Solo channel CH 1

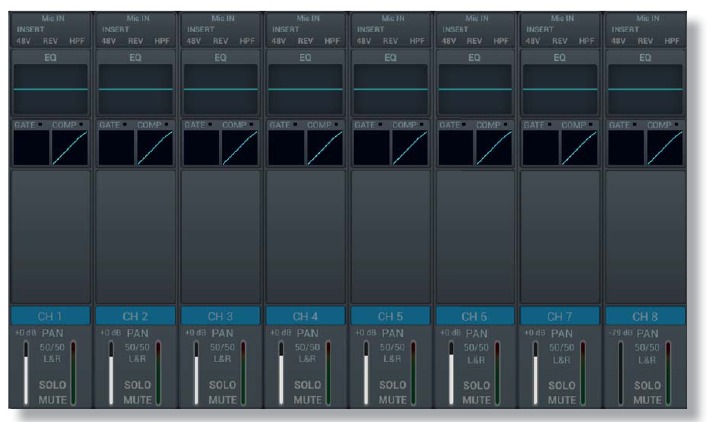(52, 385)
